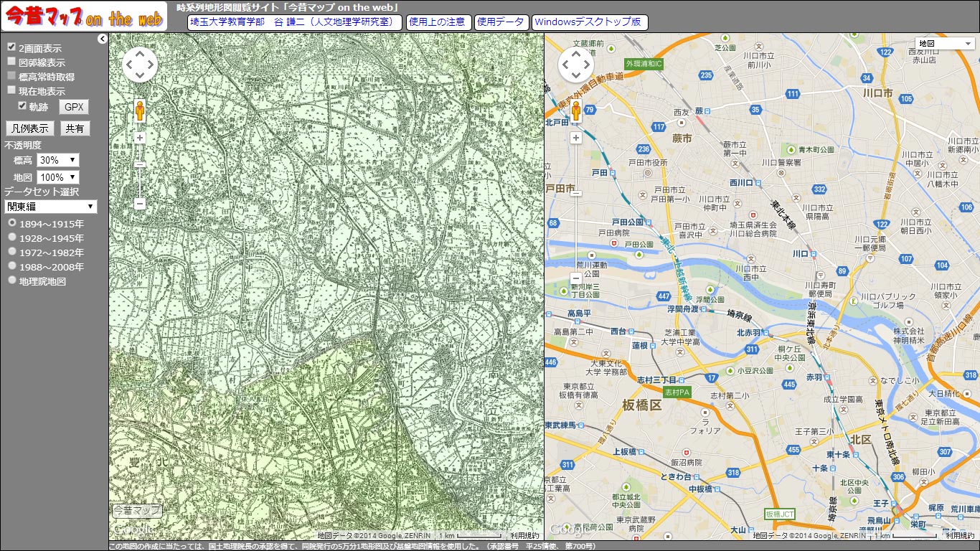Enable the 現在地表示 checkbox
Image resolution: width=980 pixels, height=551 pixels.
pos(11,90)
